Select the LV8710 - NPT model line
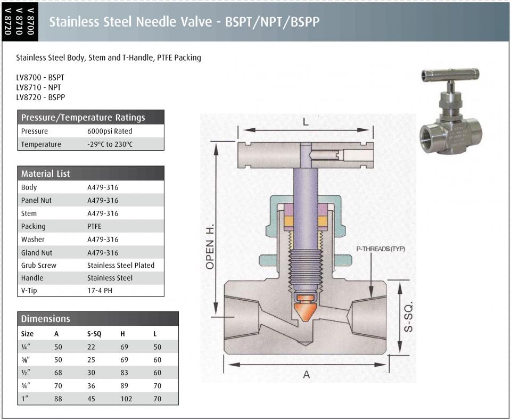Image resolution: width=511 pixels, height=420 pixels. click(x=38, y=87)
